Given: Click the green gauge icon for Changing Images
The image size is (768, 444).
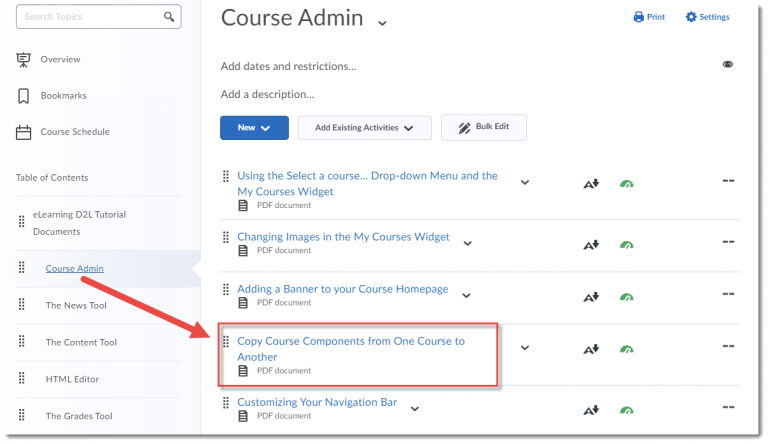Looking at the screenshot, I should (627, 244).
